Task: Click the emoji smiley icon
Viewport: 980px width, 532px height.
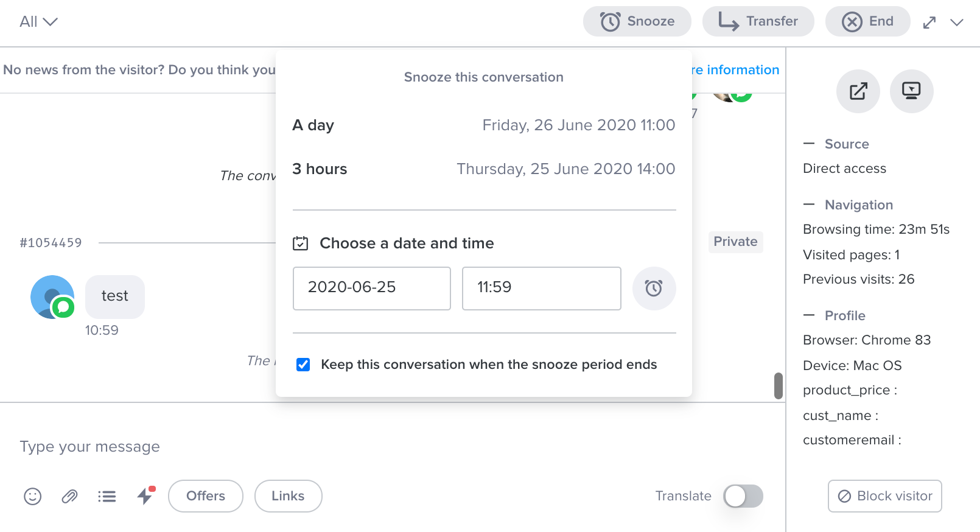Action: [33, 497]
